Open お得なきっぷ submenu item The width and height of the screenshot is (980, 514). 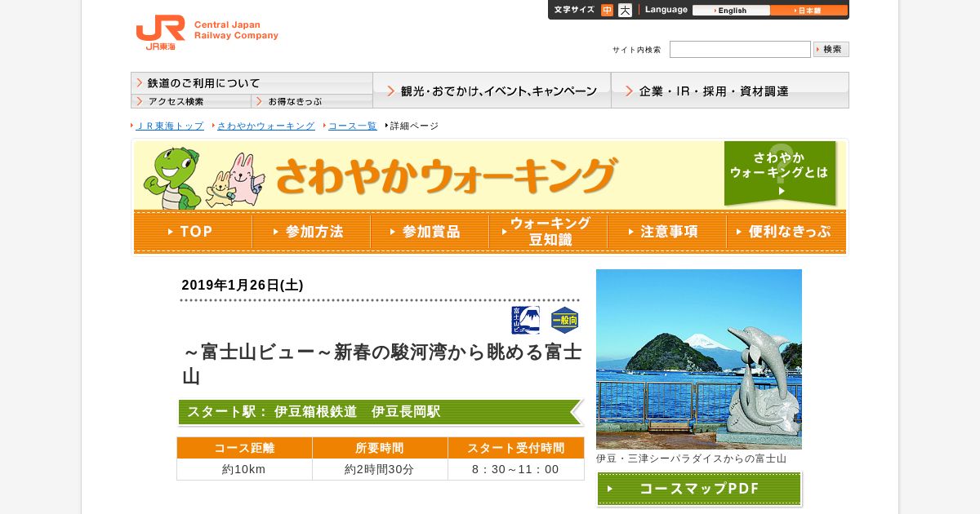coord(312,101)
